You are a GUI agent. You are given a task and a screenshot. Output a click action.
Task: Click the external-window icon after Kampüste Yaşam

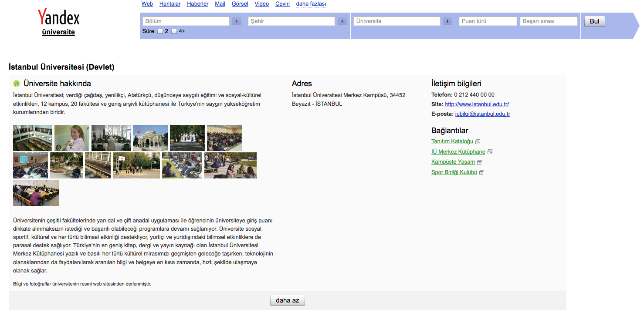[x=480, y=162]
